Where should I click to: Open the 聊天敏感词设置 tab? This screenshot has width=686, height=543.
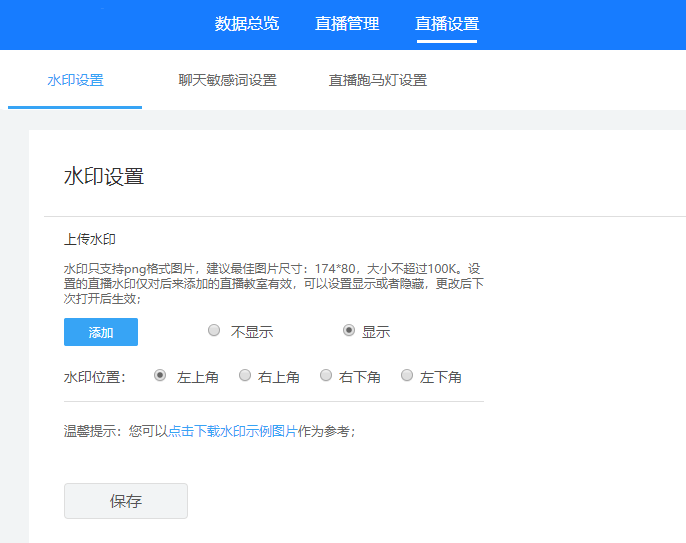click(x=227, y=80)
